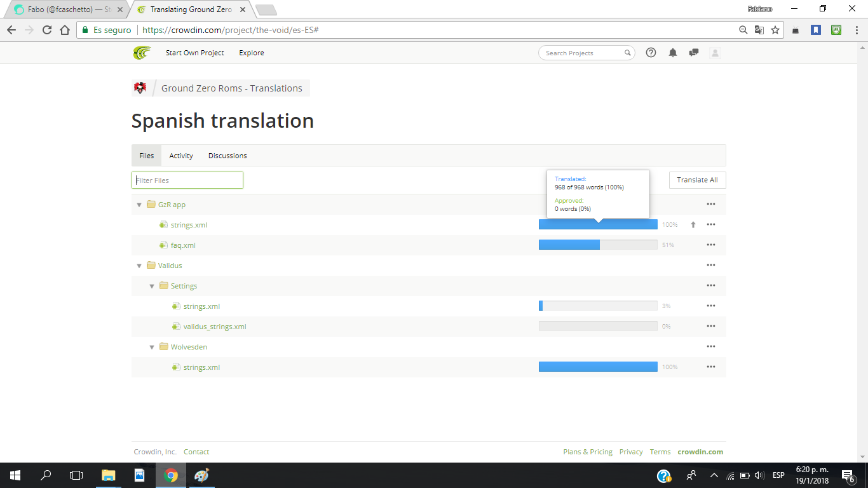The image size is (868, 488).
Task: Open the three-dot menu for validus_strings.xml
Action: pyautogui.click(x=711, y=327)
